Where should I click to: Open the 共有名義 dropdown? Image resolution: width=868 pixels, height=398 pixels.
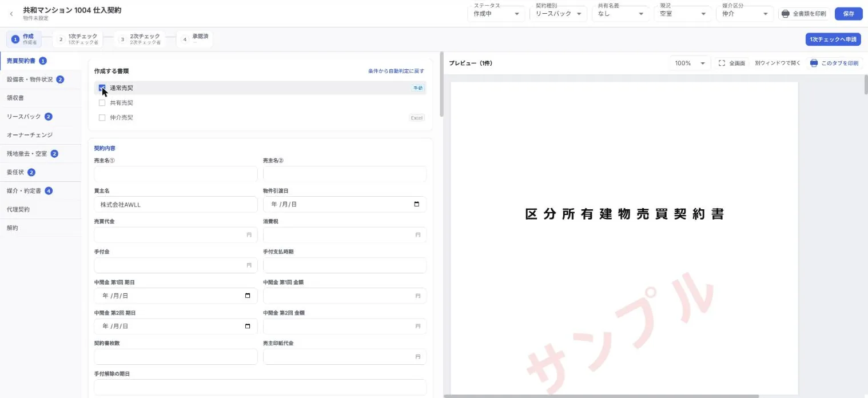[620, 14]
